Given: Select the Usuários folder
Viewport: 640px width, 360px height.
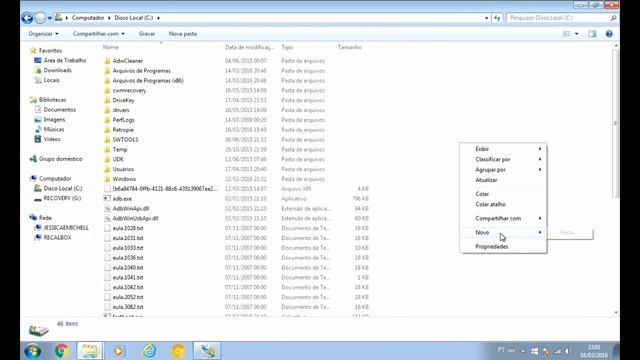Looking at the screenshot, I should coord(123,169).
